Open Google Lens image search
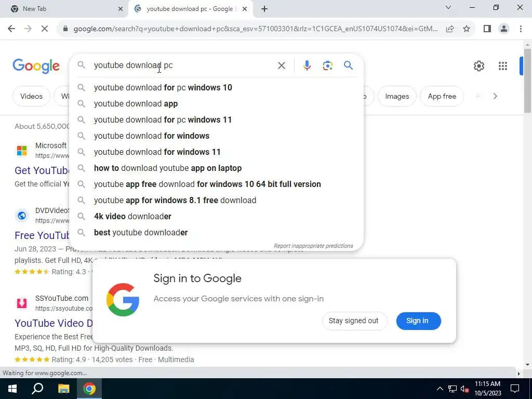Screen dimensions: 532x399 point(327,65)
